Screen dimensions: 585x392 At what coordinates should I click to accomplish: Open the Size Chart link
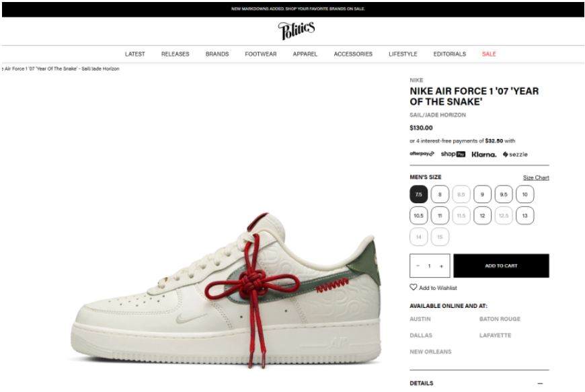click(x=536, y=178)
